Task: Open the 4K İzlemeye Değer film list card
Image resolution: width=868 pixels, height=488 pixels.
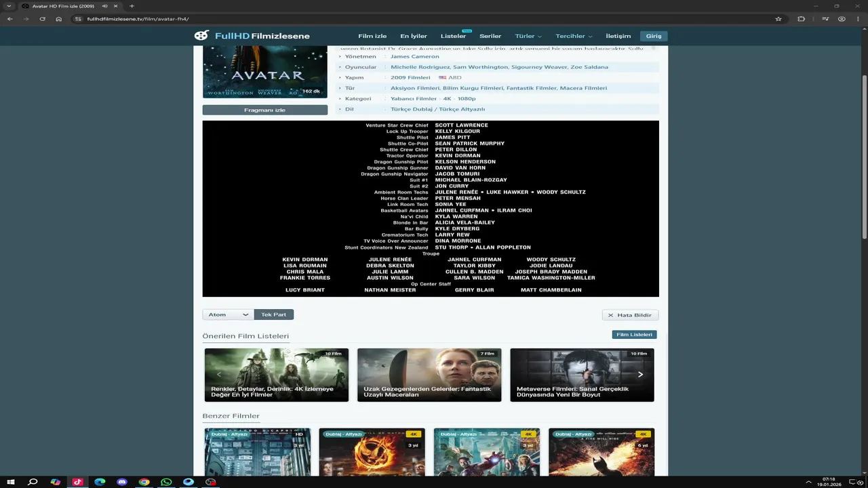Action: [x=277, y=375]
